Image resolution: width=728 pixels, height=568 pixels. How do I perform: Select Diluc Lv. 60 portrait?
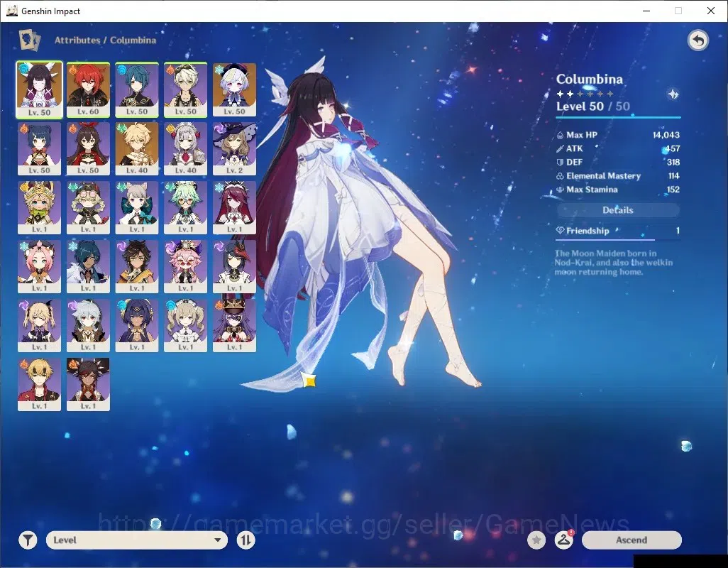point(88,89)
